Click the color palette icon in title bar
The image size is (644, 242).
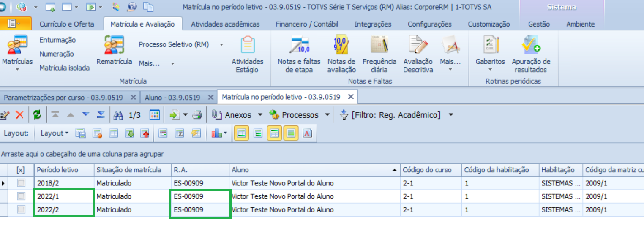coord(116,7)
